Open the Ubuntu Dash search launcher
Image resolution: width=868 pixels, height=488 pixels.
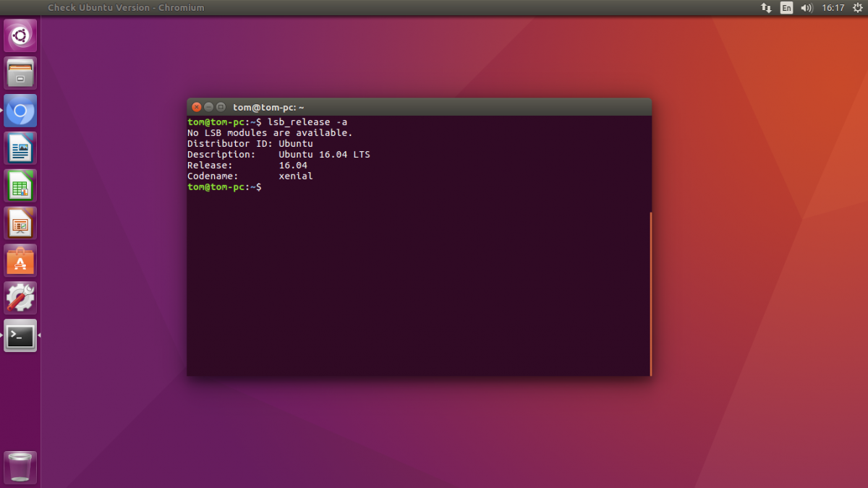tap(20, 35)
